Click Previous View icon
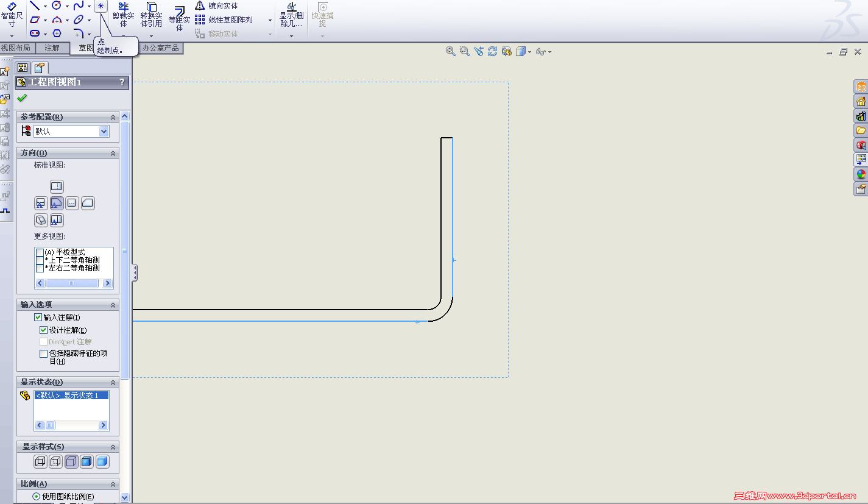 (x=479, y=52)
